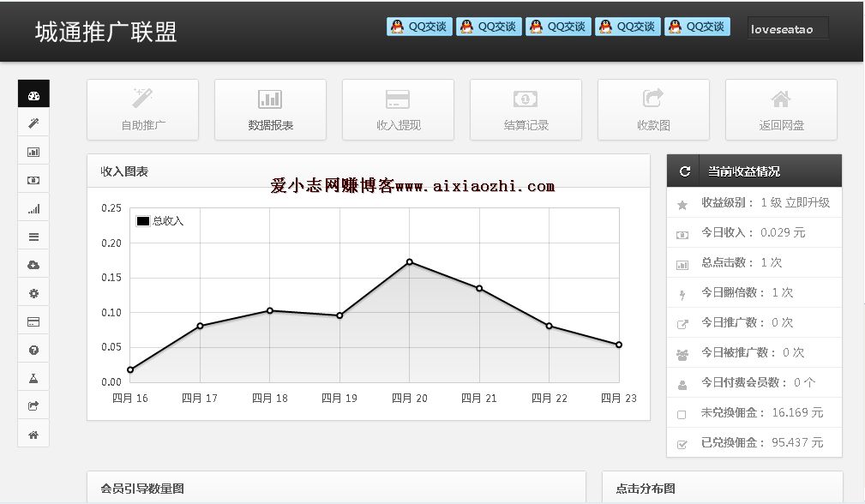Click the question mark help sidebar icon
Screen dimensions: 865x504
pos(33,350)
